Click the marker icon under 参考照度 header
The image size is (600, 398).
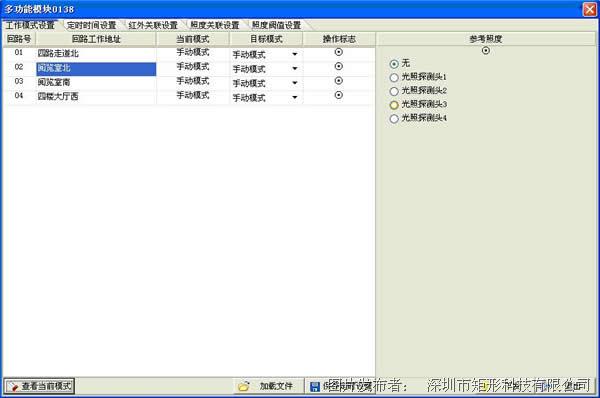tap(486, 51)
